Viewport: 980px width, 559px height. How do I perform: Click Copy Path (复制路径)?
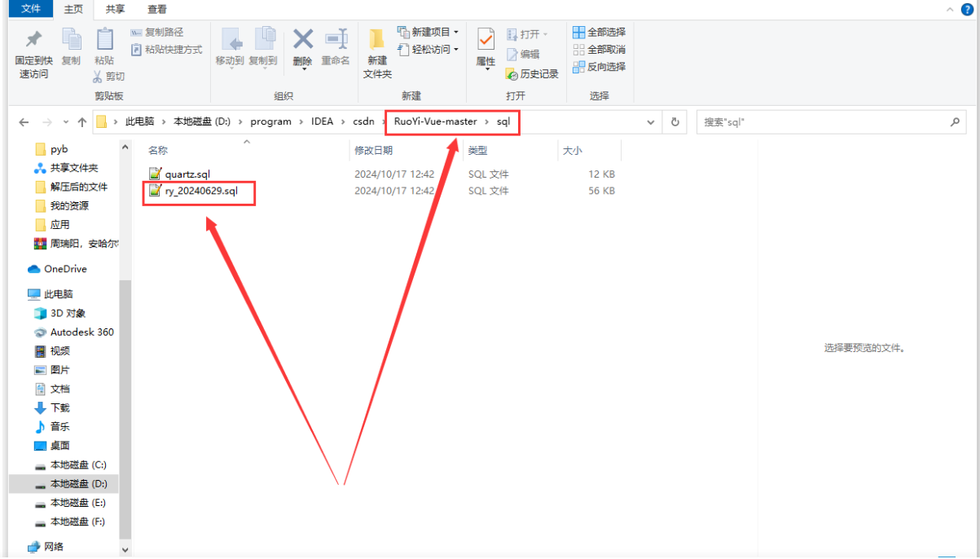point(157,32)
